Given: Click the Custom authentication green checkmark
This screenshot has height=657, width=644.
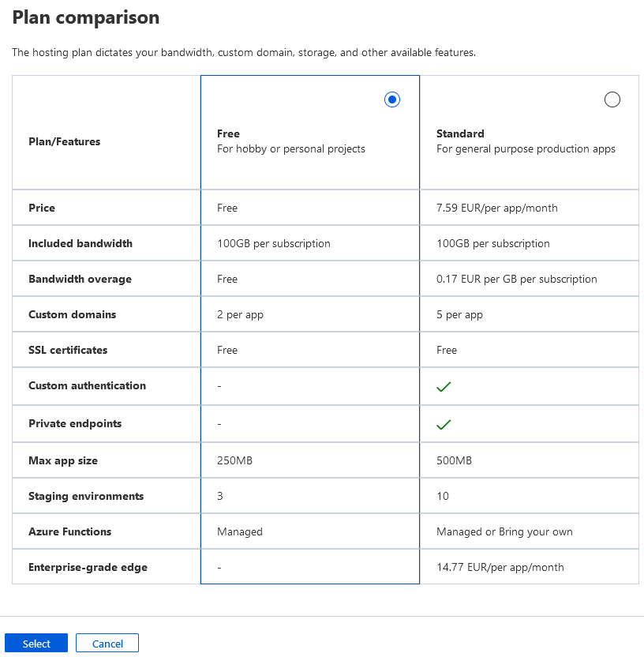Looking at the screenshot, I should click(x=444, y=386).
